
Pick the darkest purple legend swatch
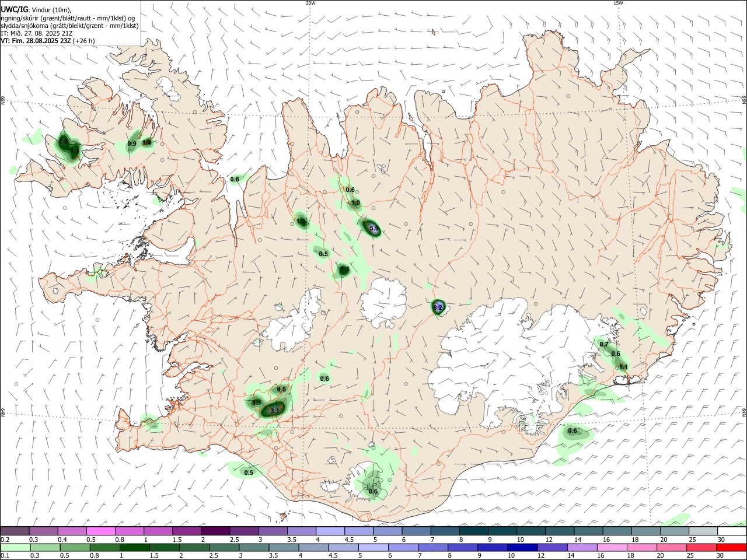(215, 531)
